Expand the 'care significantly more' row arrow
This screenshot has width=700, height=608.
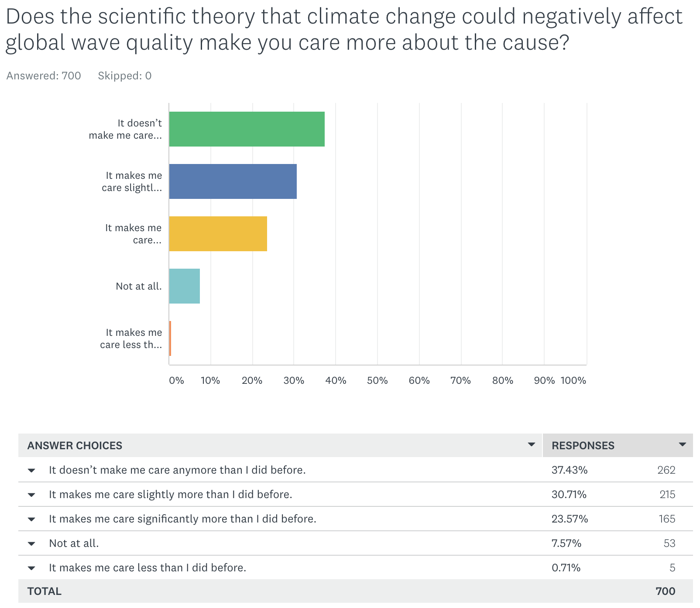pyautogui.click(x=31, y=519)
